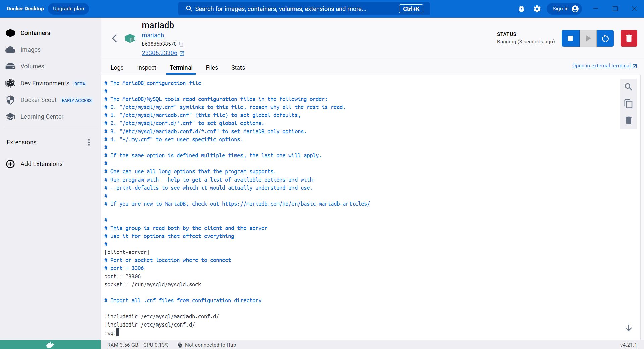Click the mariadb container image icon
The image size is (644, 349).
pos(130,38)
